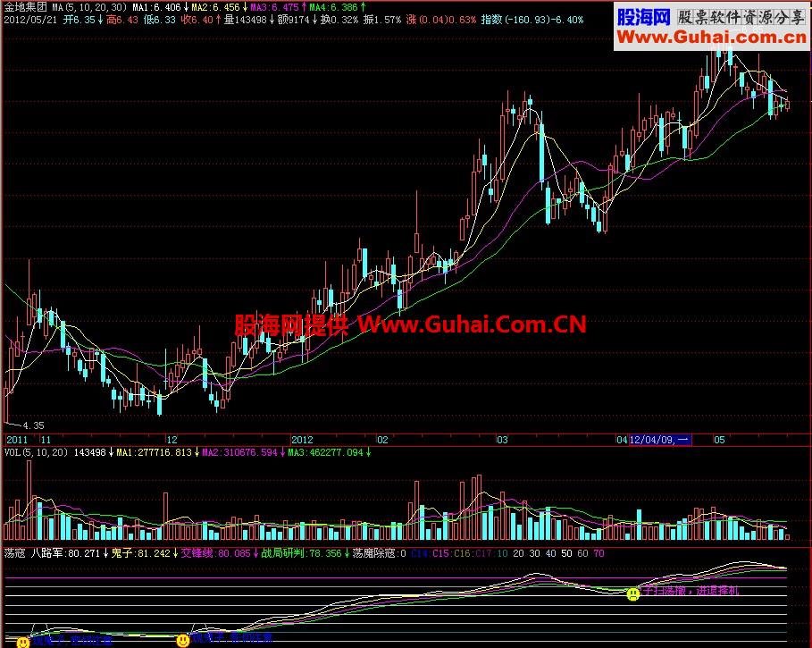Click the central Www.Guhai.Com.CN watermark link
This screenshot has height=648, width=812.
pyautogui.click(x=472, y=324)
